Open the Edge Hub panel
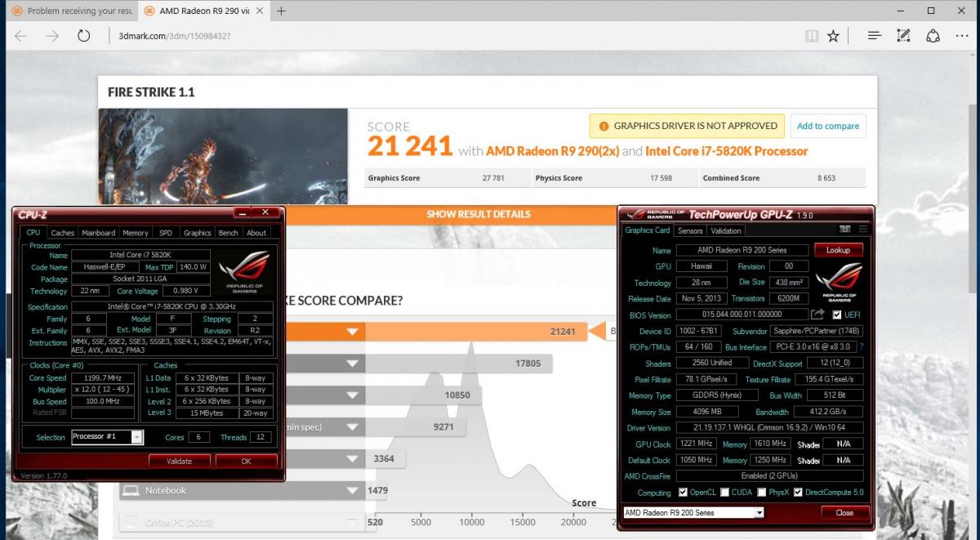Viewport: 980px width, 540px height. [x=874, y=36]
